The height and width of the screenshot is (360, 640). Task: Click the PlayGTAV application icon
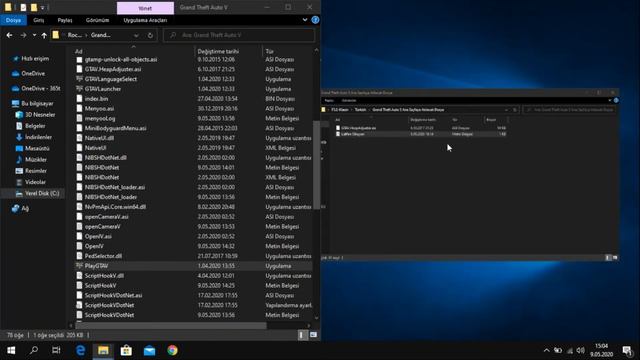[x=79, y=266]
